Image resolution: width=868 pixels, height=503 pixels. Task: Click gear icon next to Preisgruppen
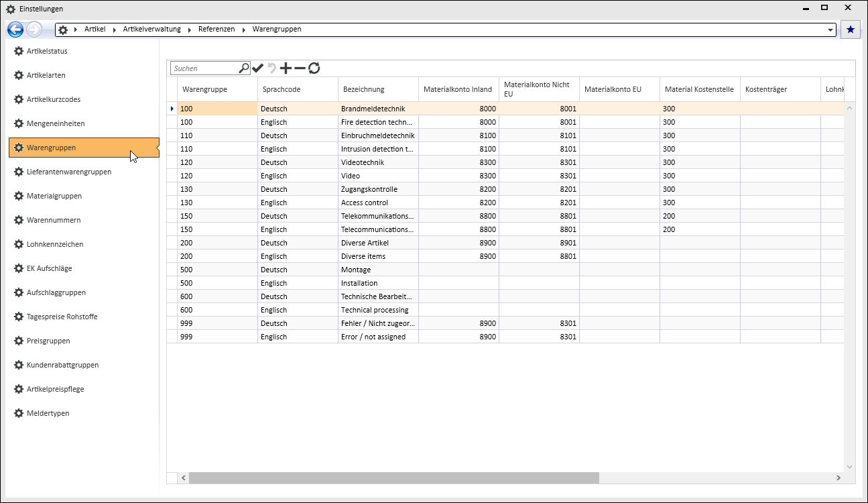click(x=19, y=341)
